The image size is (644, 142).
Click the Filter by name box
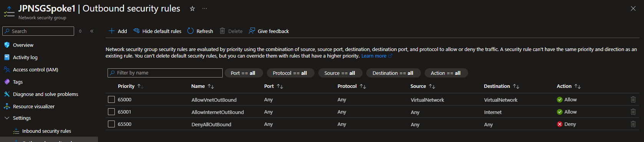[165, 73]
